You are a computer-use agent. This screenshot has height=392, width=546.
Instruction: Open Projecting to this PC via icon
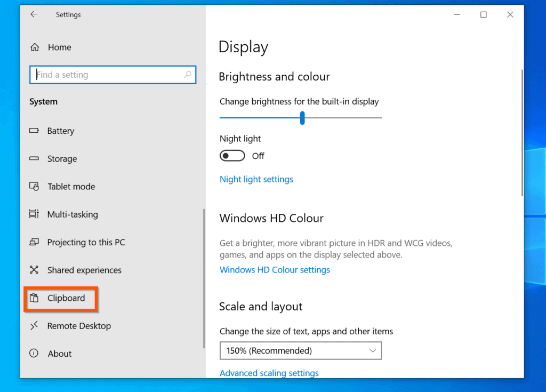click(x=34, y=242)
